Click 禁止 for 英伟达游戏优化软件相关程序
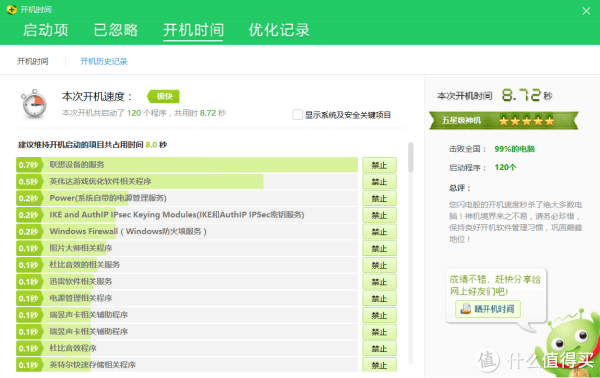The height and width of the screenshot is (378, 600). (379, 182)
